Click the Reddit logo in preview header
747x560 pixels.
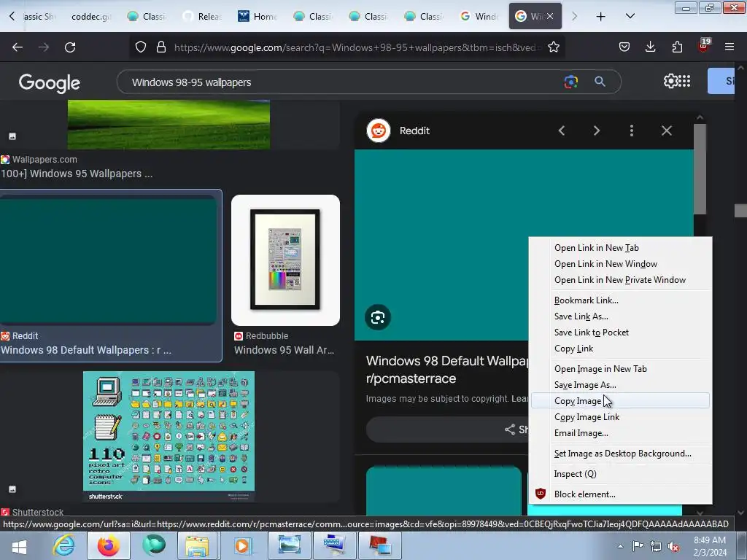[x=379, y=131]
